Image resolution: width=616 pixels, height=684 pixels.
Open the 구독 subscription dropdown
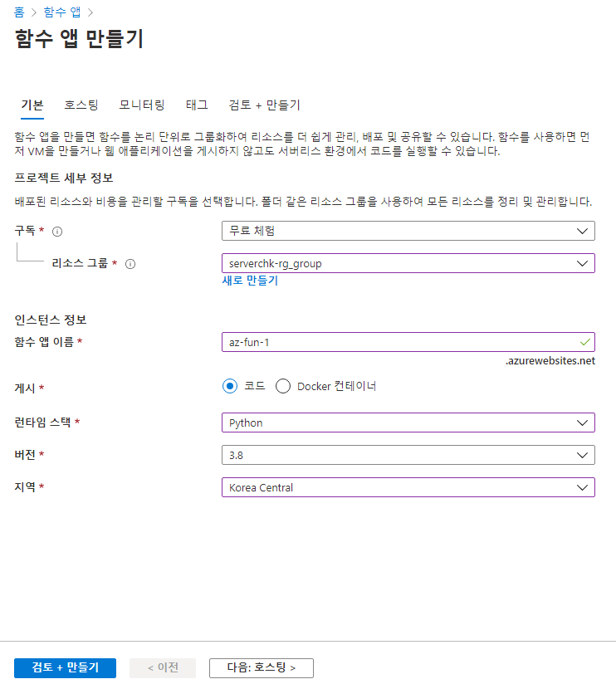click(x=408, y=231)
